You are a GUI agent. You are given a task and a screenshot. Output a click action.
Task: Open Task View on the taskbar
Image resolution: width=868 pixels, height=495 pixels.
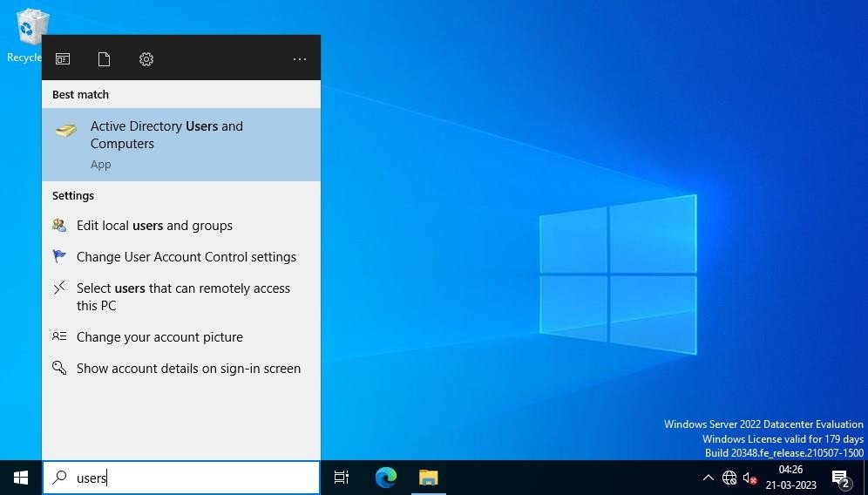tap(342, 478)
